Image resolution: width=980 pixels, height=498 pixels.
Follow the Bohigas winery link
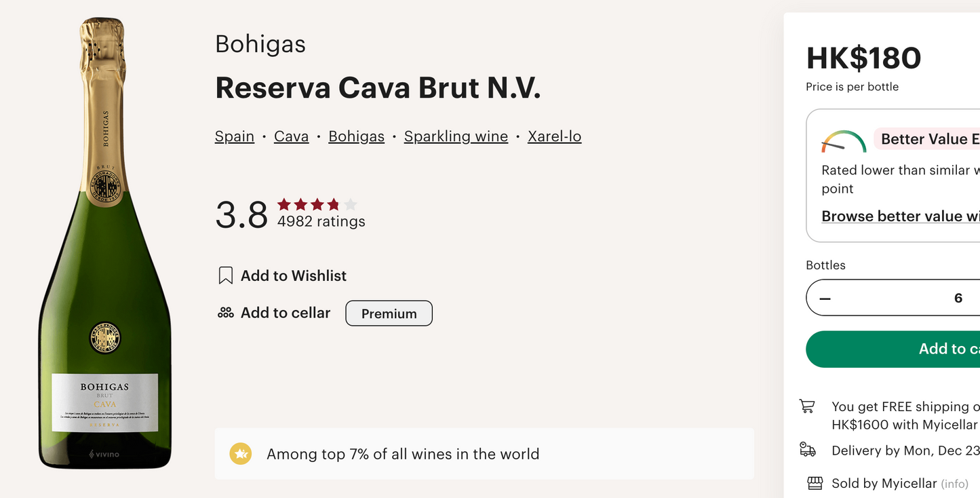356,136
